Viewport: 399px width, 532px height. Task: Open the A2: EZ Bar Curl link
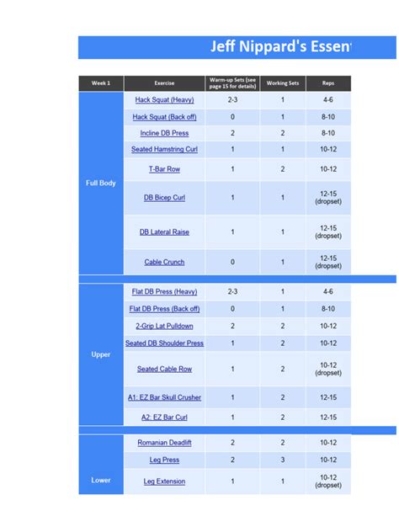coord(164,418)
